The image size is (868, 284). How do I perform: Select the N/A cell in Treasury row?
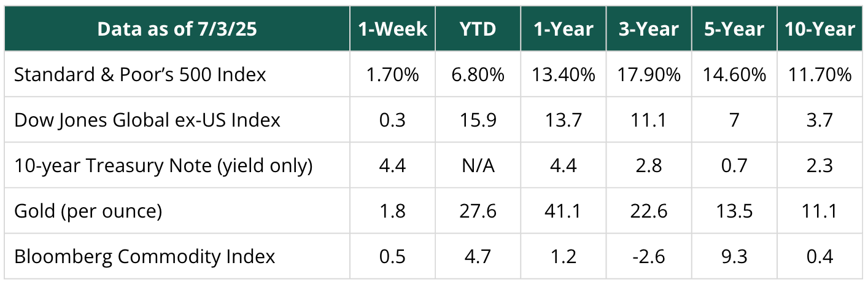tap(478, 166)
